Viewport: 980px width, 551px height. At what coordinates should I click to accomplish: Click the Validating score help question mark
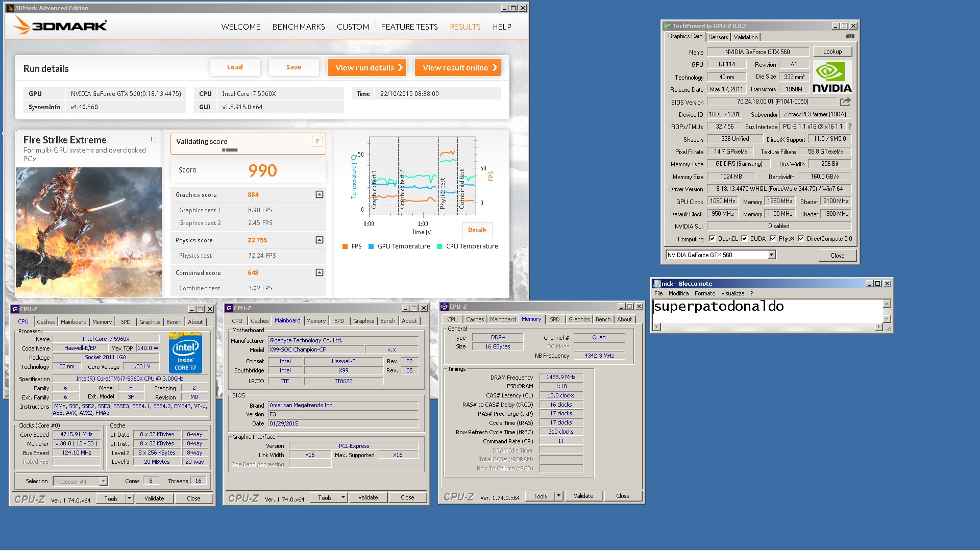(x=317, y=141)
